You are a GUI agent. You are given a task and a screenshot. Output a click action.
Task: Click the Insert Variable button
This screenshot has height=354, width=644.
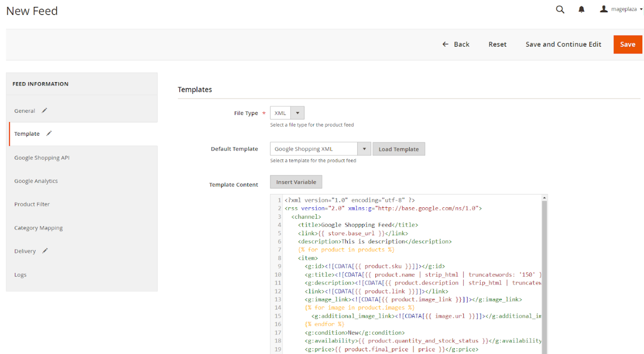point(296,182)
